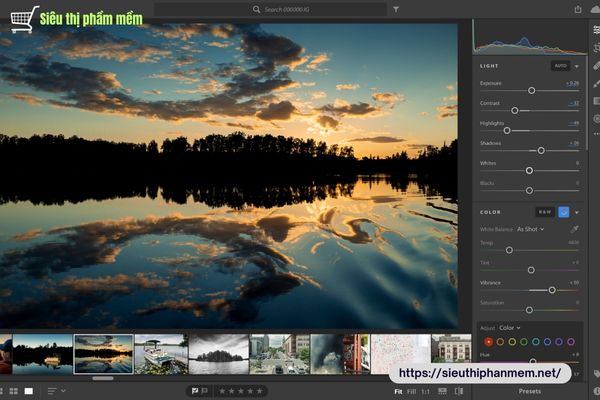Click the cloud sync status icon

596,9
